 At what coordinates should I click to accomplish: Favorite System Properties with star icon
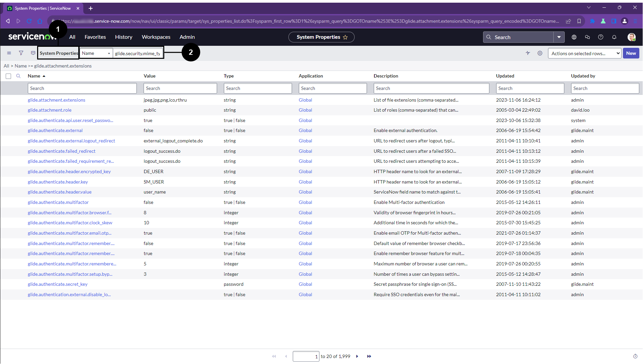(x=346, y=37)
